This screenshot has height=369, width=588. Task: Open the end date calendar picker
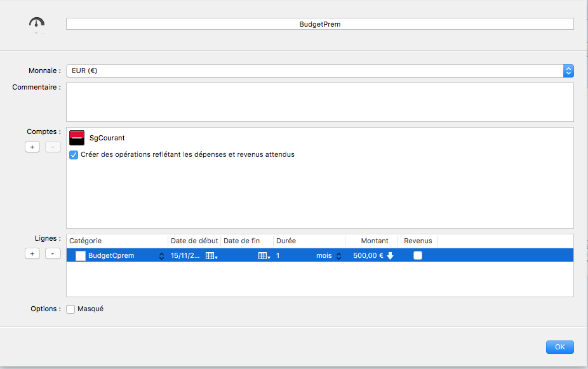pyautogui.click(x=264, y=256)
